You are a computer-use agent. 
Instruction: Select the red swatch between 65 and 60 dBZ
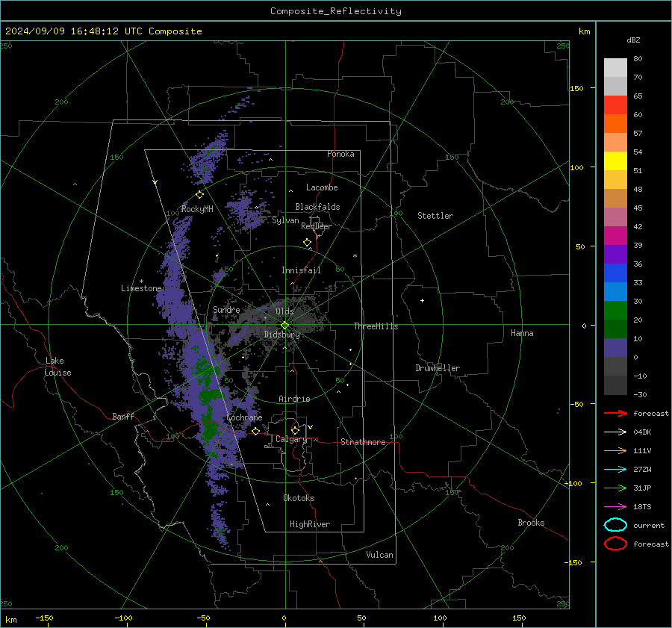tap(615, 105)
